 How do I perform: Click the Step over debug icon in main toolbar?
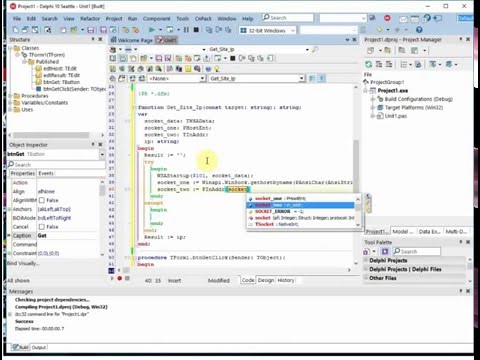pos(218,30)
